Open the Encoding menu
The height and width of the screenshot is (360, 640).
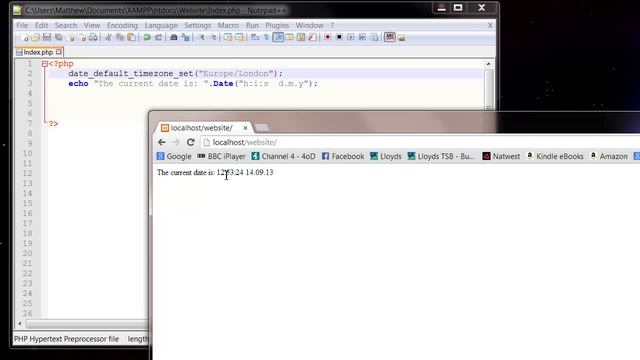point(122,25)
